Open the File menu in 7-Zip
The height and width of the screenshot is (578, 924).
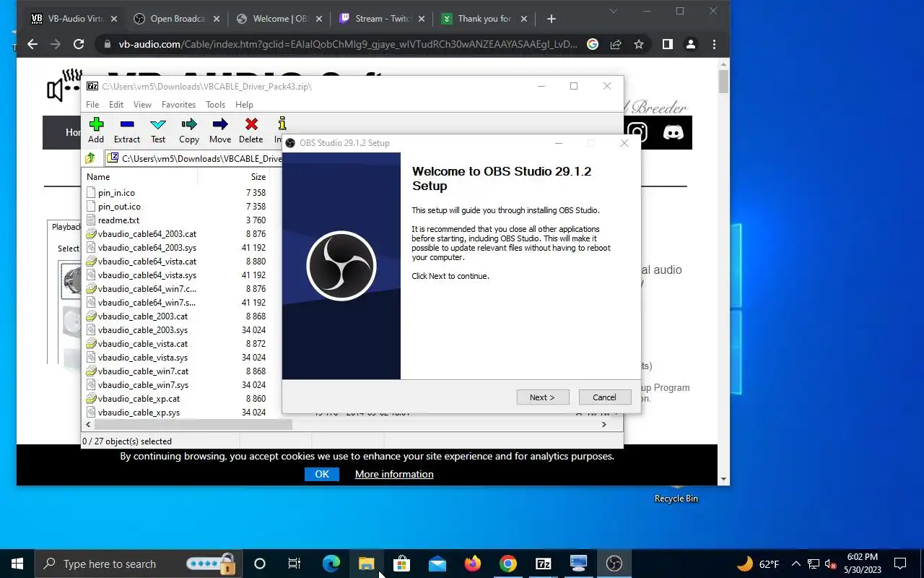(x=92, y=105)
